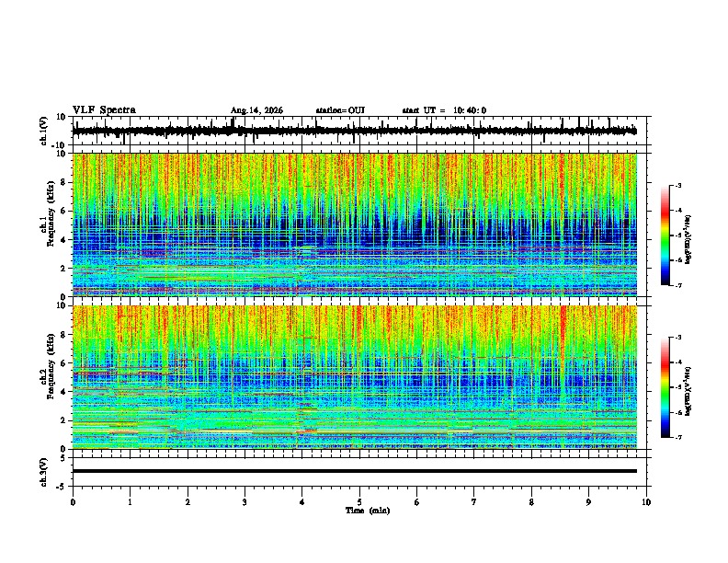Click the ch.2 colorbar "-7" label
Screen dimensions: 728x563
click(678, 438)
